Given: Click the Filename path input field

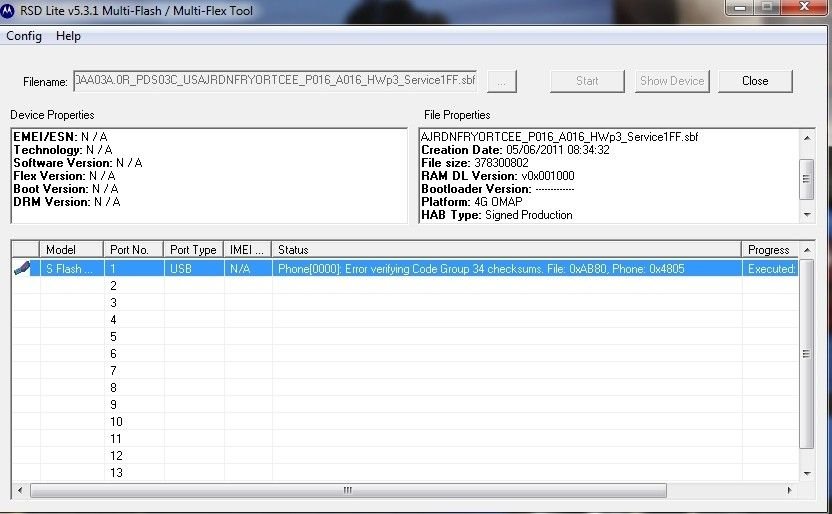Looking at the screenshot, I should [275, 81].
